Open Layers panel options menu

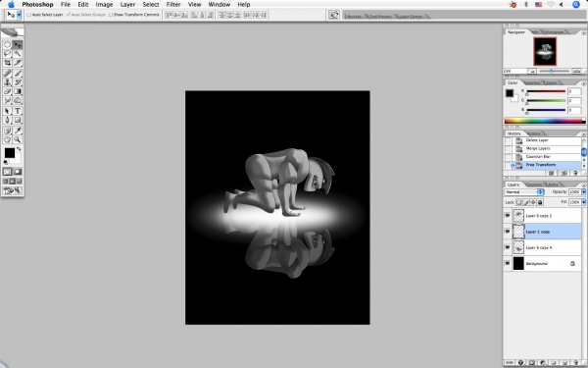583,185
